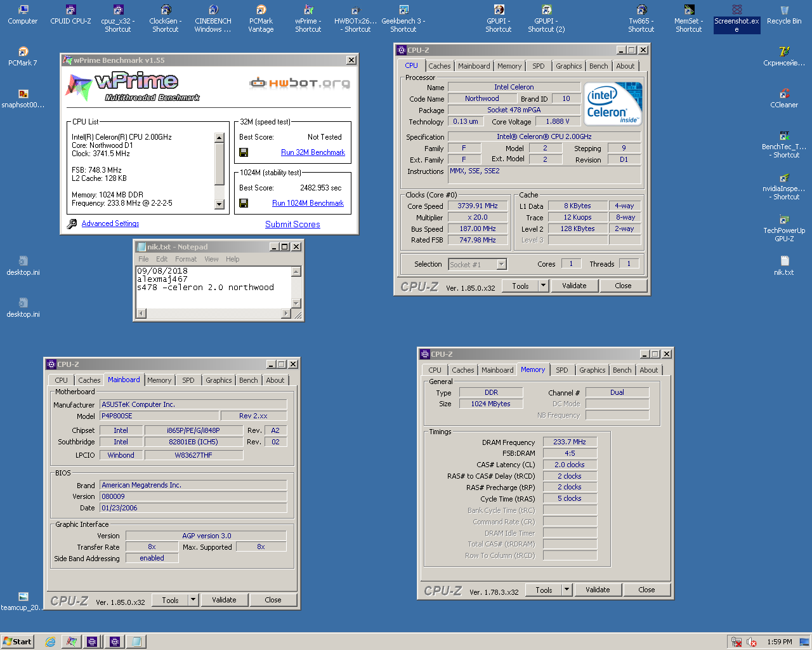The image size is (812, 650).
Task: Click Tools button in Mainboard CPU-Z window
Action: tap(170, 600)
